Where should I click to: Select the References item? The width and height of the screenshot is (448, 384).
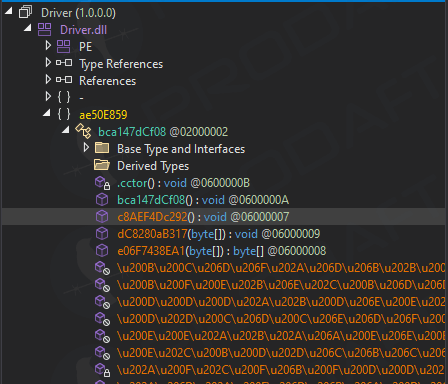107,81
